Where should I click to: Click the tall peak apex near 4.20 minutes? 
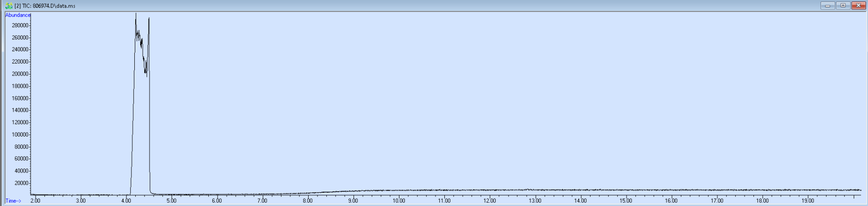pyautogui.click(x=136, y=14)
